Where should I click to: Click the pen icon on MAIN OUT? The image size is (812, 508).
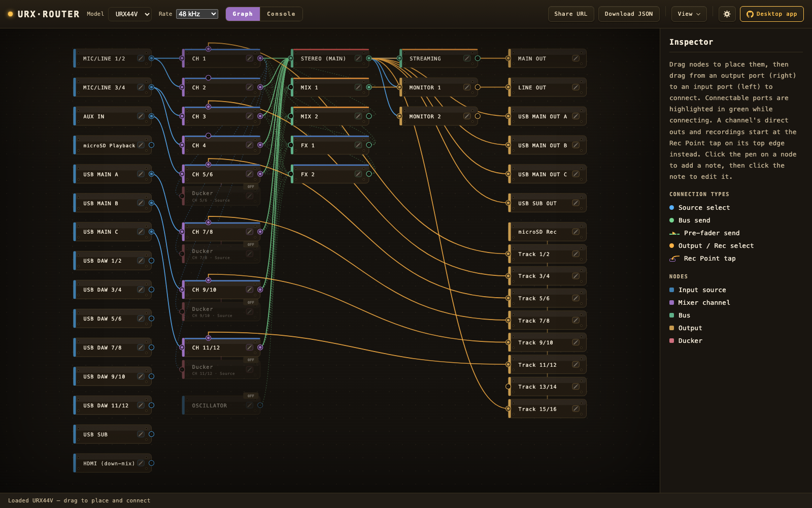pos(576,58)
